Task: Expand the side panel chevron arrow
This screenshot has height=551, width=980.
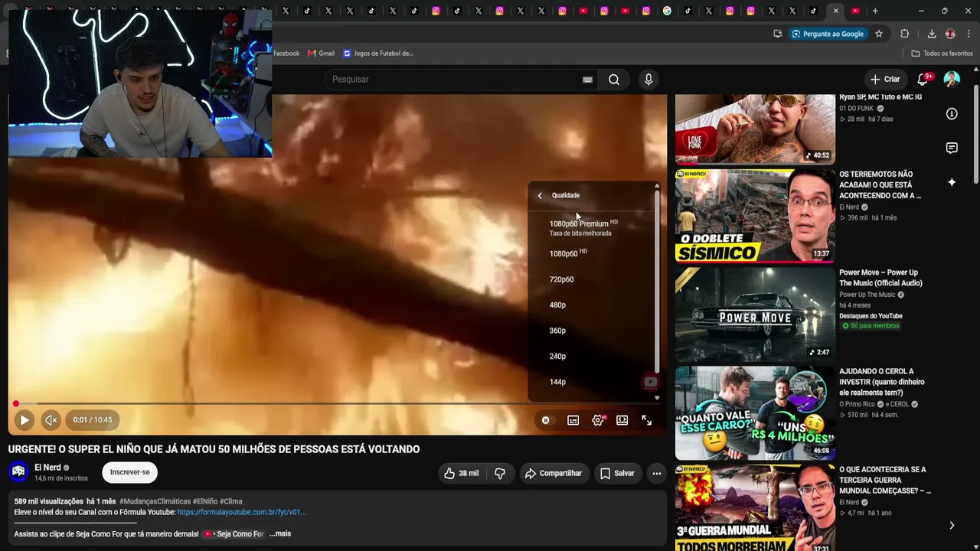Action: (x=952, y=526)
